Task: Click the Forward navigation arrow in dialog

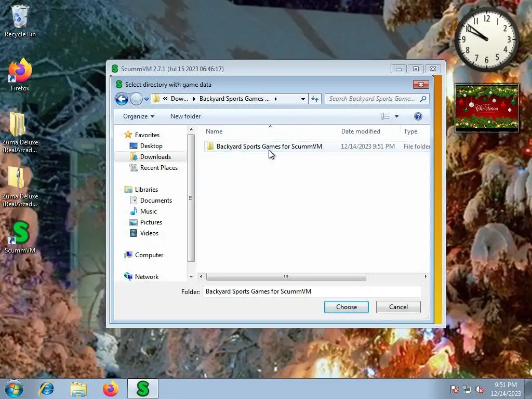Action: pyautogui.click(x=137, y=99)
